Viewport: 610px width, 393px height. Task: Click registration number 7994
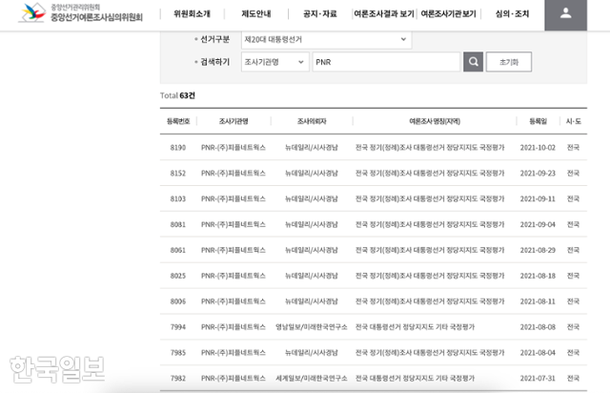point(178,327)
